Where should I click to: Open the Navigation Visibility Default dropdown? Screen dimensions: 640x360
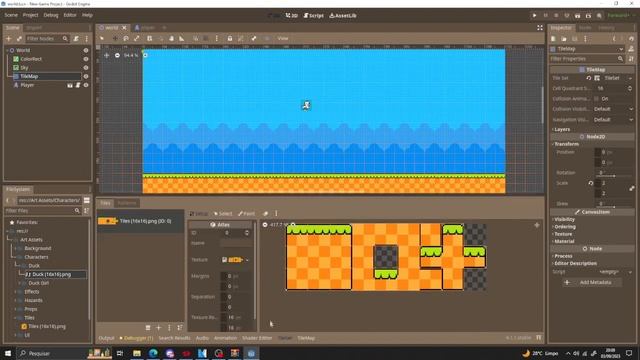pos(613,120)
